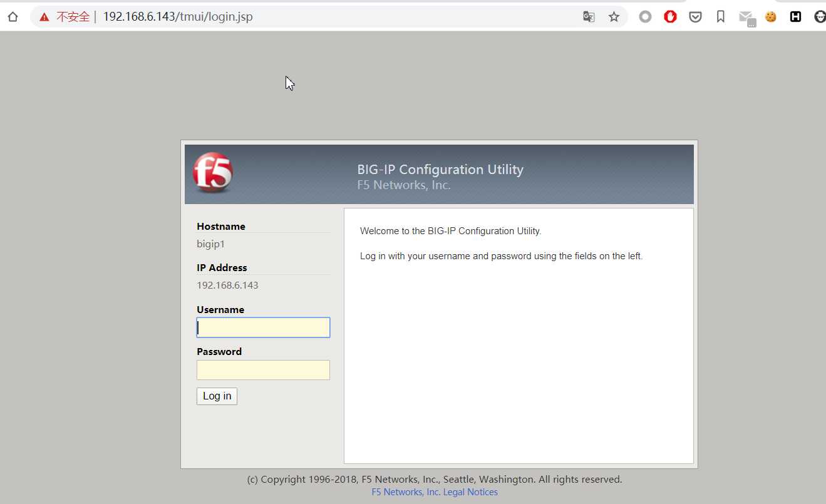
Task: Click the Copyright 1996-2018 footer text
Action: [x=435, y=480]
